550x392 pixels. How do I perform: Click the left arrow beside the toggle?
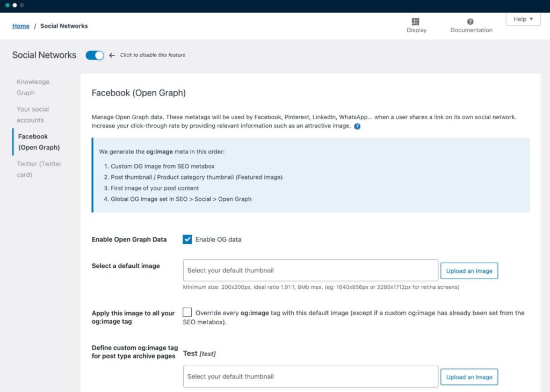(x=112, y=55)
